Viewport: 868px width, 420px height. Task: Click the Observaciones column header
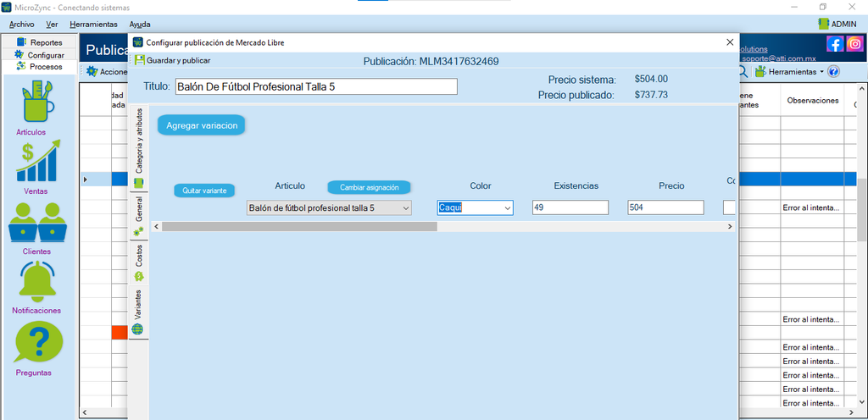point(813,101)
